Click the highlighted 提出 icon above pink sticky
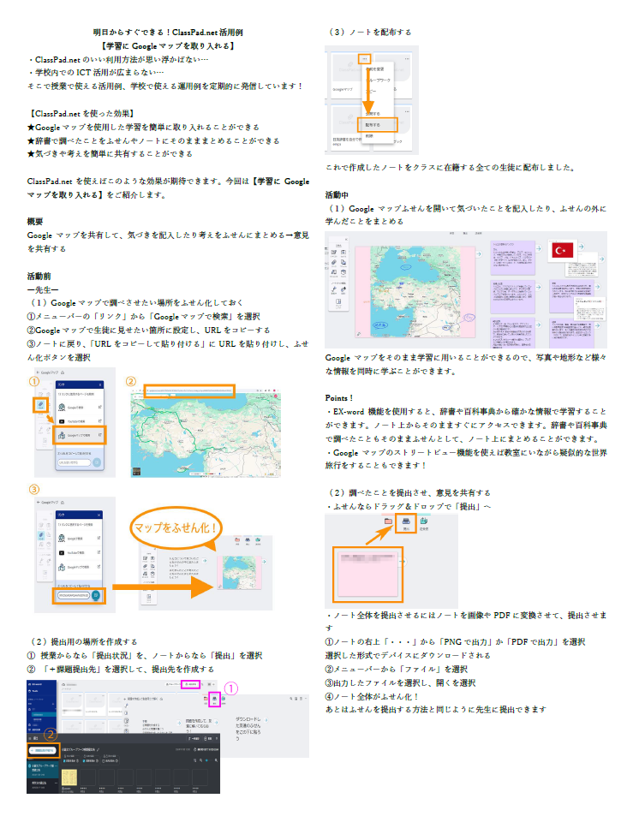Viewport: 633px width, 840px height. coord(406,523)
